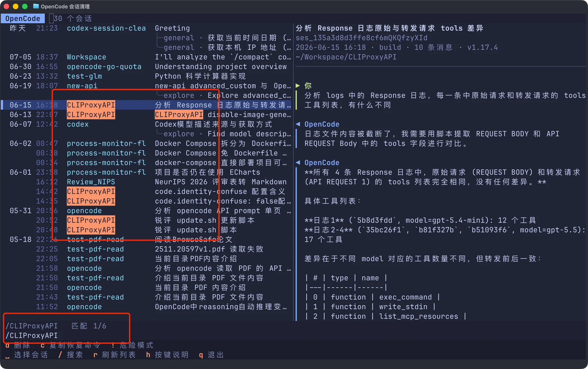This screenshot has width=588, height=369.
Task: Open opencode-go-quota session row
Action: tap(146, 67)
